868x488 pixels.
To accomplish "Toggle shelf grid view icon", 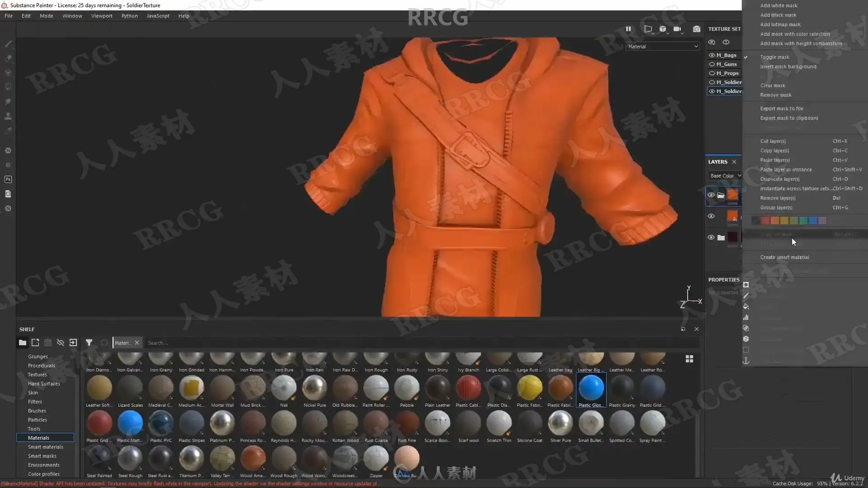I will point(689,359).
